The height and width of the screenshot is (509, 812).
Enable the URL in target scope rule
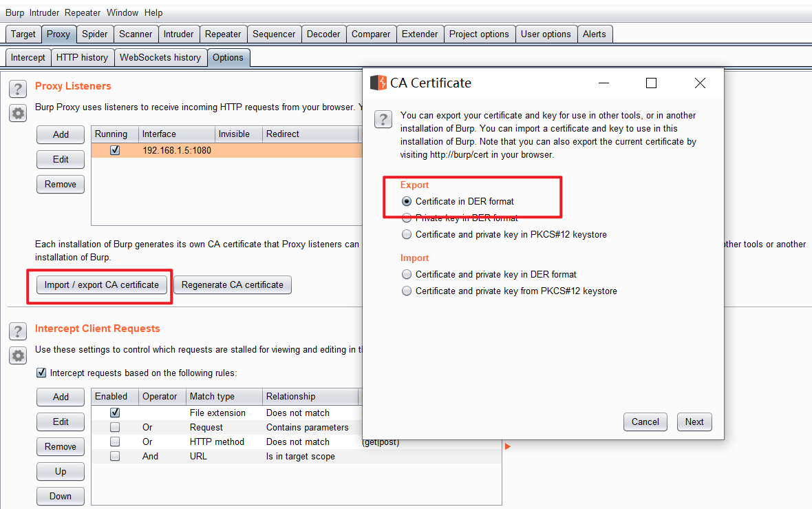click(115, 456)
